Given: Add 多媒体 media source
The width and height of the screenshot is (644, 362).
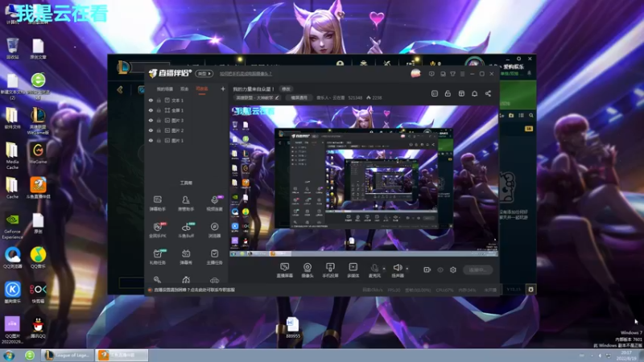Looking at the screenshot, I should pos(353,270).
